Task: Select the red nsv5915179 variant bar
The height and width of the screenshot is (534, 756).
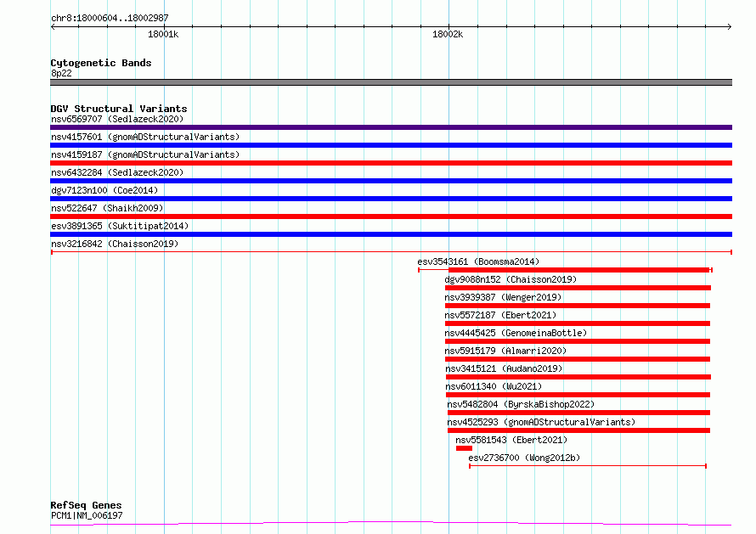Action: (578, 359)
